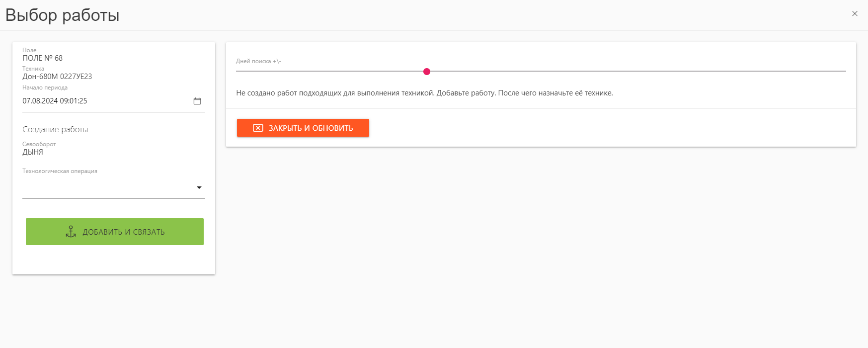The width and height of the screenshot is (868, 348).
Task: Click the Технологическая операция select field
Action: tap(114, 188)
